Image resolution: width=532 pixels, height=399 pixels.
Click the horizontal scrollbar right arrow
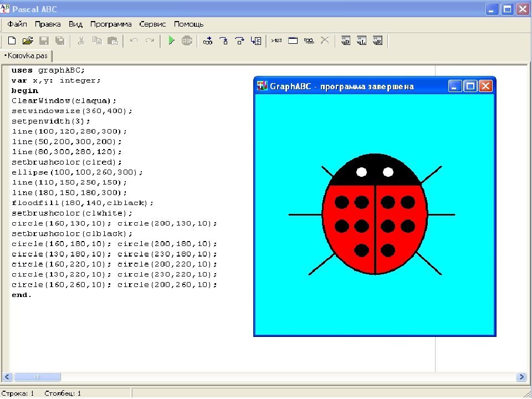[521, 377]
